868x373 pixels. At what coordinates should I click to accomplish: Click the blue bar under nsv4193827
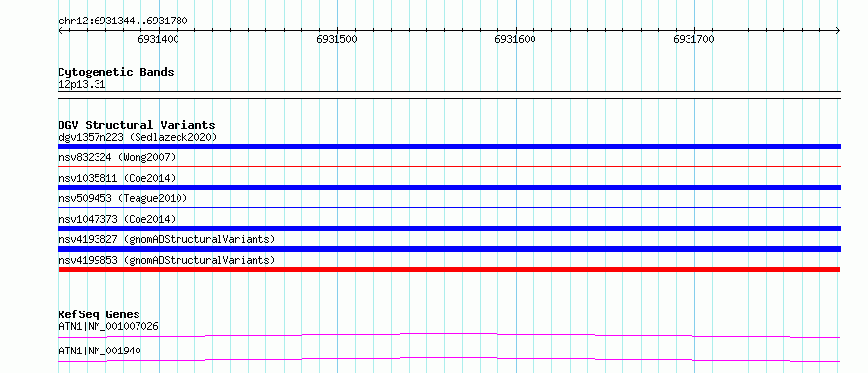pyautogui.click(x=449, y=249)
